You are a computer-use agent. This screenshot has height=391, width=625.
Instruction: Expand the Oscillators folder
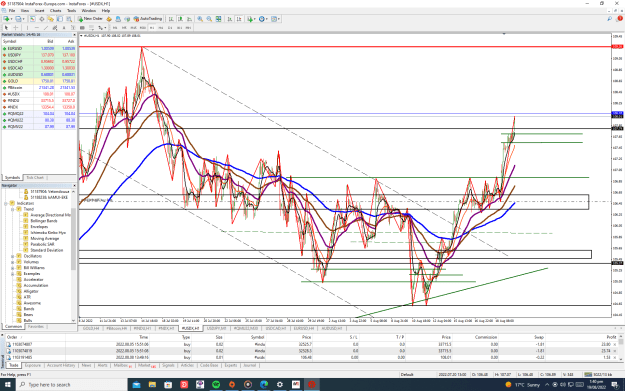tap(12, 256)
